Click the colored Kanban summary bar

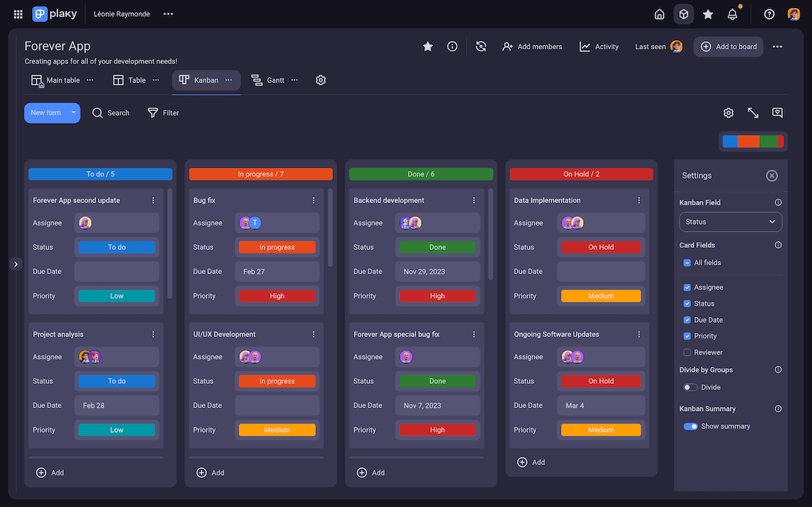click(x=753, y=141)
